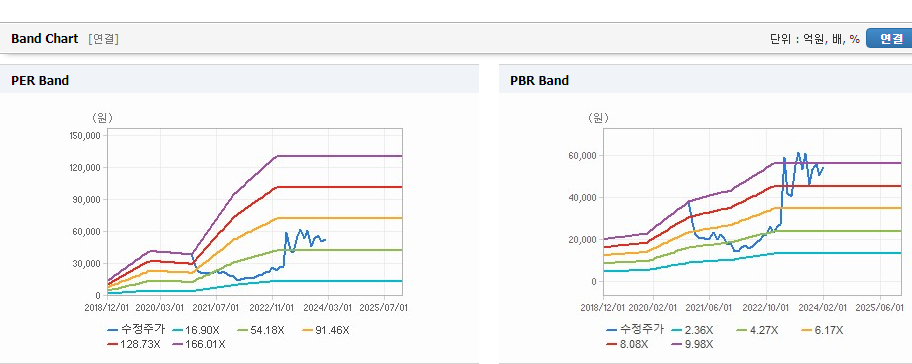
Task: Click the PBR Band panel title
Action: click(x=539, y=81)
